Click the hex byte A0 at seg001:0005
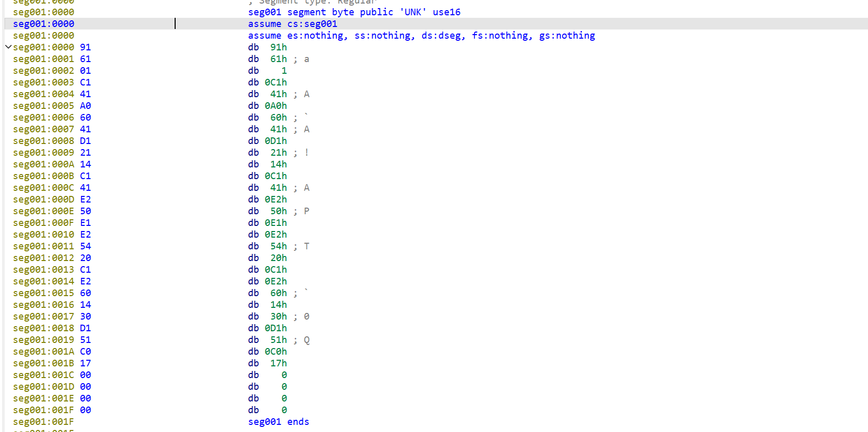This screenshot has height=432, width=868. 86,106
